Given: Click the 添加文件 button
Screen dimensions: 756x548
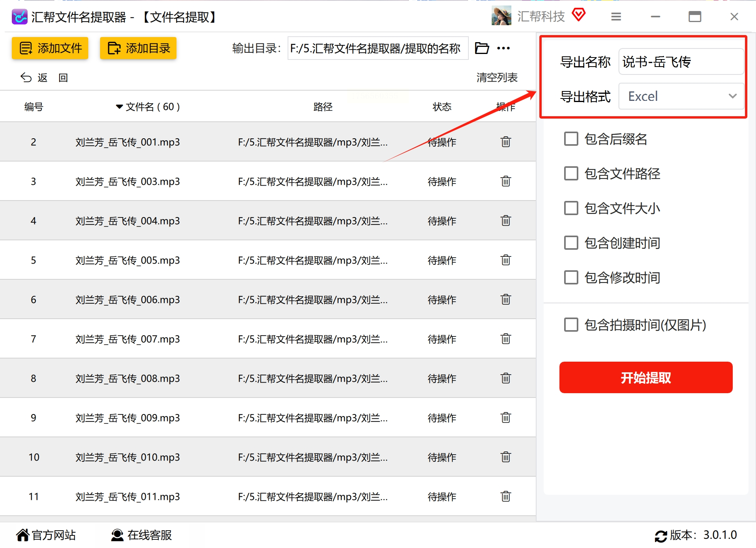Looking at the screenshot, I should [x=50, y=48].
